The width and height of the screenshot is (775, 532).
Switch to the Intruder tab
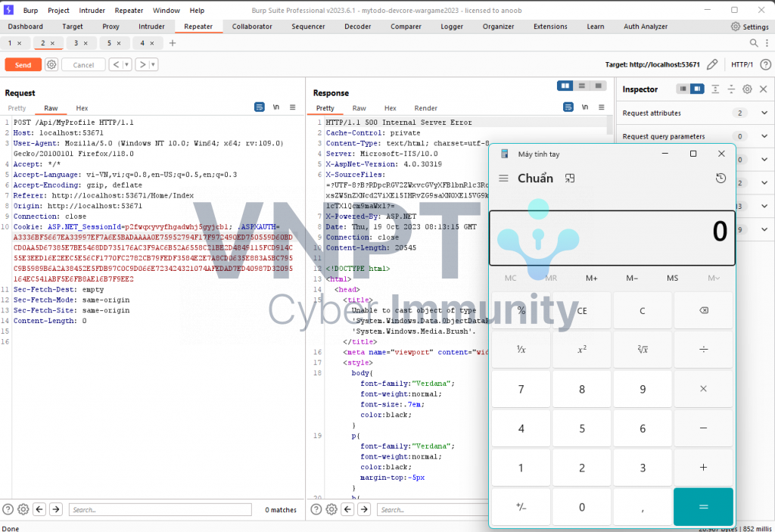(151, 26)
